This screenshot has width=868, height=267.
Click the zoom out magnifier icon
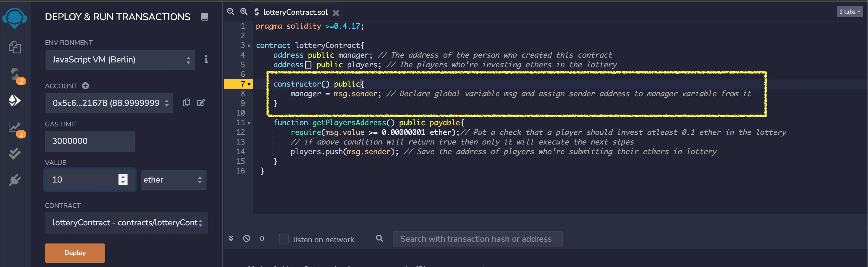[230, 12]
